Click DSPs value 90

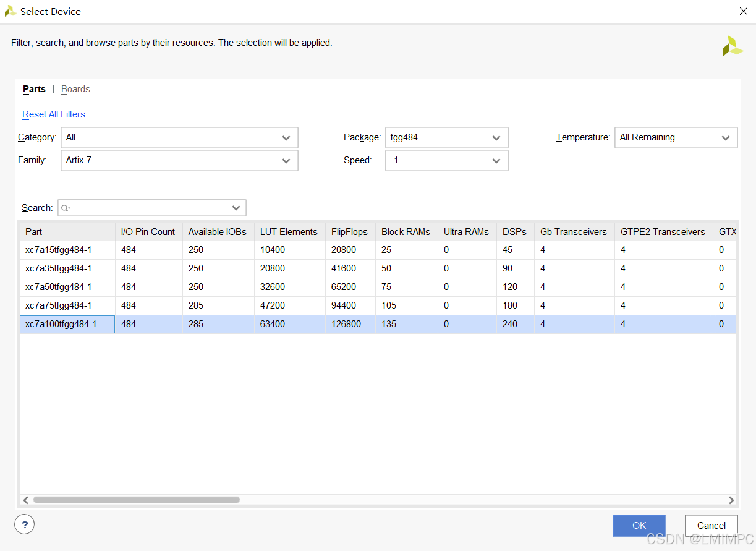(x=508, y=268)
